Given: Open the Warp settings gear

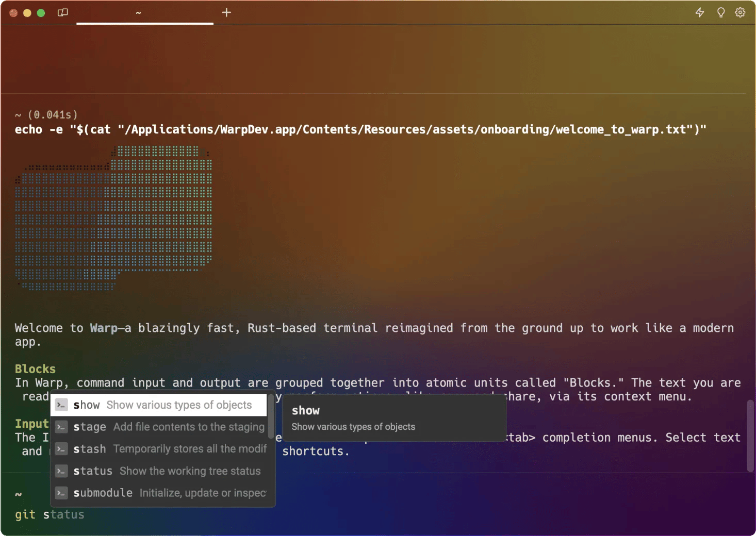Looking at the screenshot, I should [740, 12].
